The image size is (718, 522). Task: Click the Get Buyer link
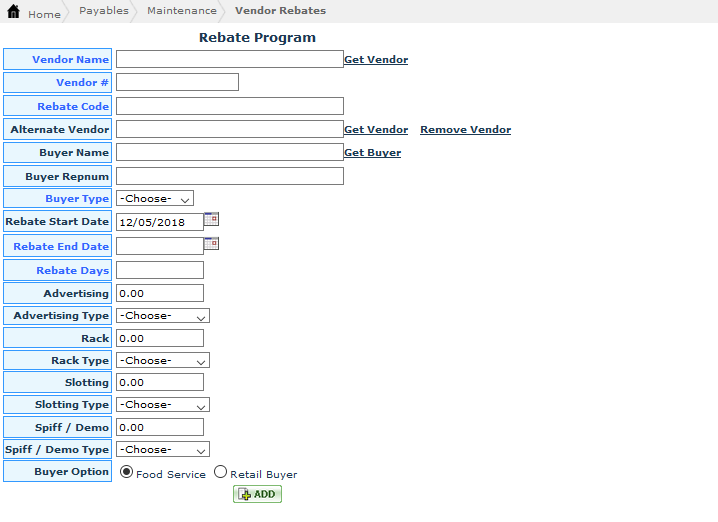(x=372, y=153)
